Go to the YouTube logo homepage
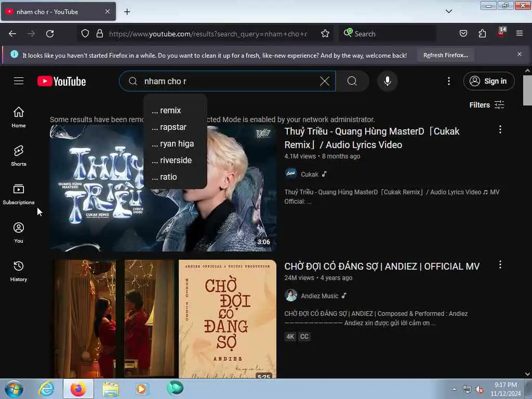The image size is (532, 399). (x=62, y=82)
